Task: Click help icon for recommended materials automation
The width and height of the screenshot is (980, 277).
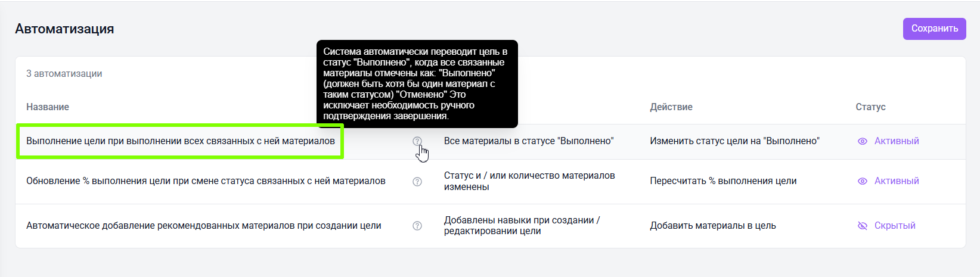Action: tap(417, 226)
